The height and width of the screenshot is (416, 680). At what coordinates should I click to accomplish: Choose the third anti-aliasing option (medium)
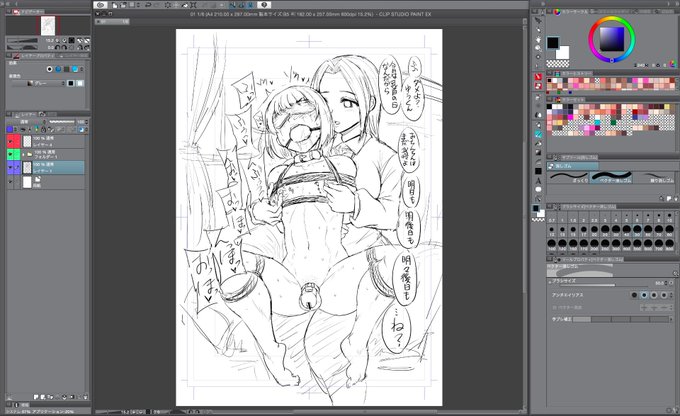click(x=654, y=295)
